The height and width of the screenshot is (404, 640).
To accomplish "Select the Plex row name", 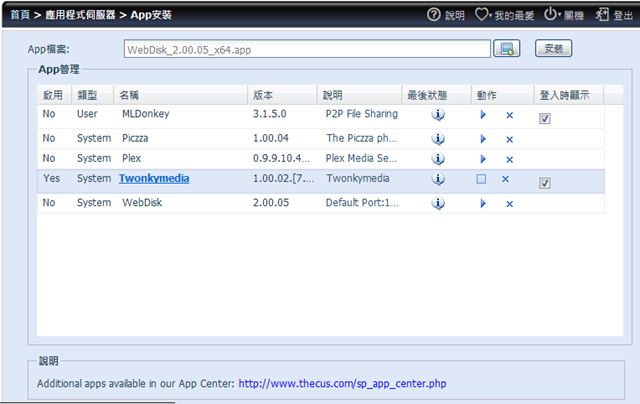I will coord(131,158).
